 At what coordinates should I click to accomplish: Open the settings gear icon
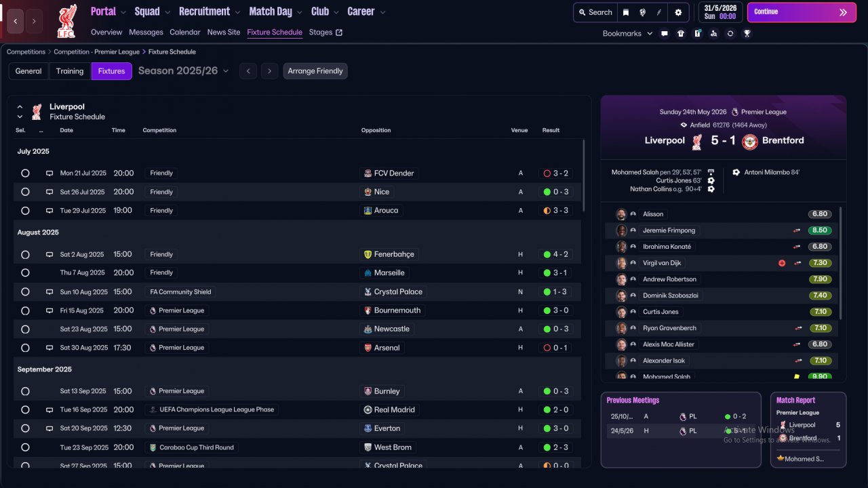tap(678, 12)
